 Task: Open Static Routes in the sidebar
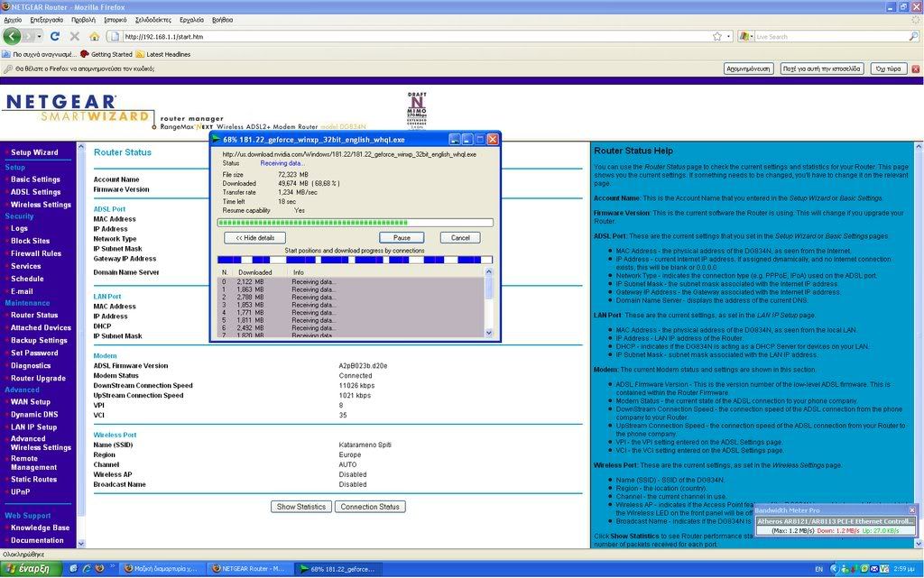pyautogui.click(x=33, y=480)
